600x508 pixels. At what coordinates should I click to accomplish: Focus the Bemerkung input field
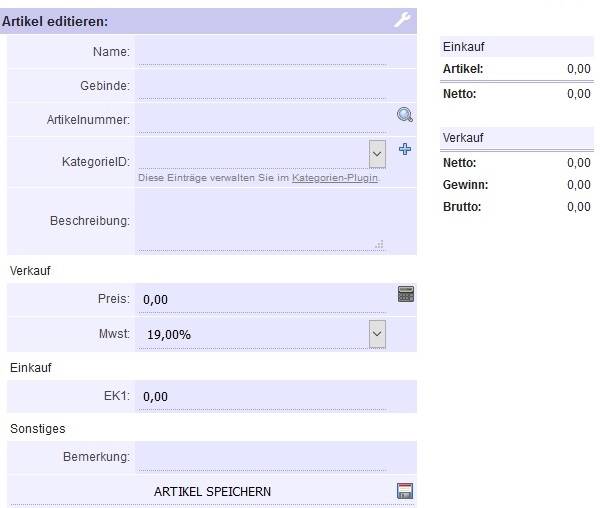click(x=262, y=457)
